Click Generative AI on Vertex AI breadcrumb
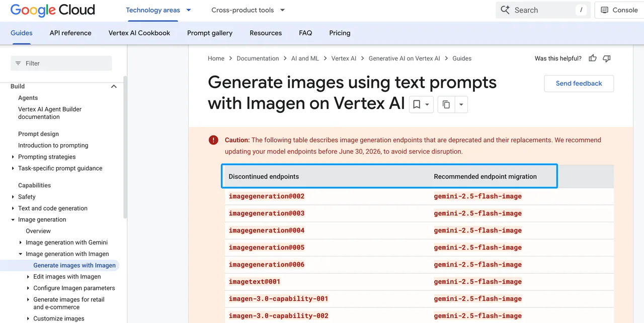Image resolution: width=644 pixels, height=323 pixels. (405, 58)
